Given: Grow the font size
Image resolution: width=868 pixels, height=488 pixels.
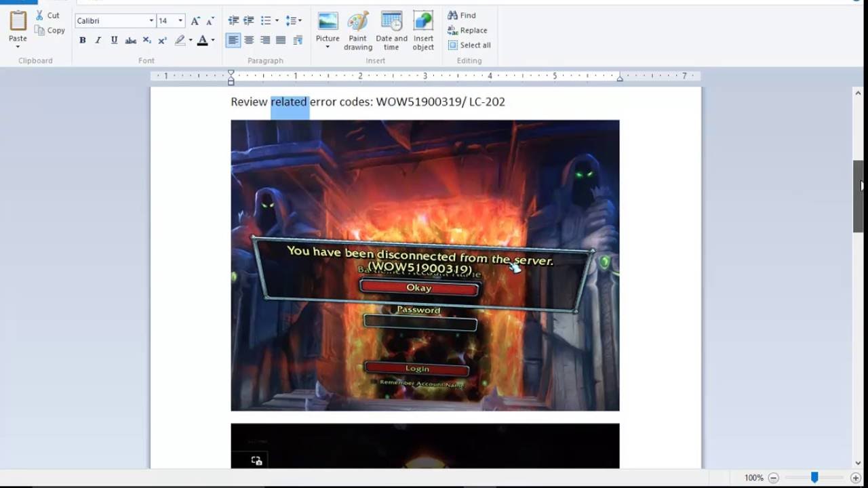Looking at the screenshot, I should click(x=195, y=21).
